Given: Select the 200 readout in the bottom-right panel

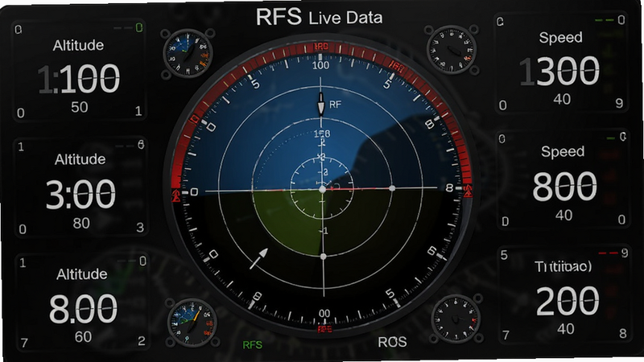Looking at the screenshot, I should click(568, 301).
